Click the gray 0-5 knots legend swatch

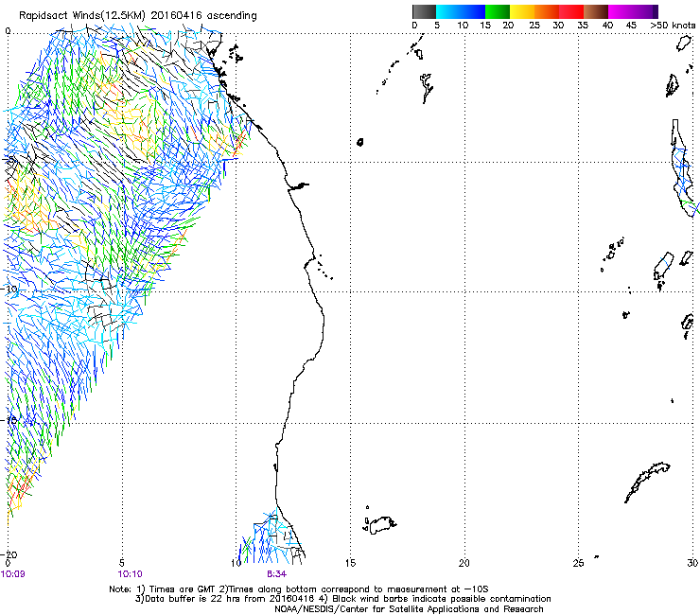[x=424, y=11]
